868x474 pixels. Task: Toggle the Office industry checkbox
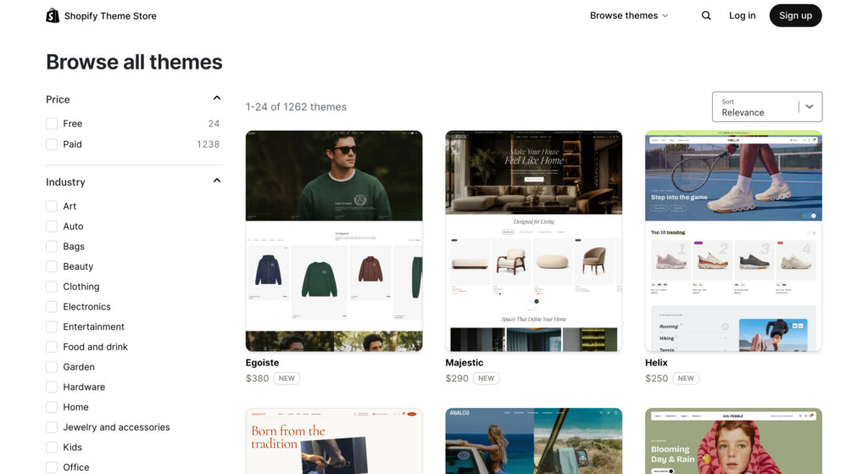[x=52, y=467]
